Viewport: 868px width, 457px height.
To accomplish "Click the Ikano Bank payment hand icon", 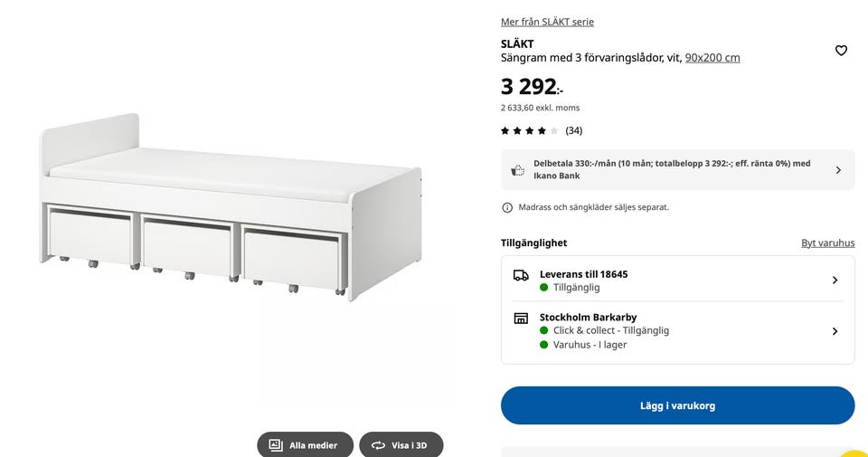I will 518,170.
